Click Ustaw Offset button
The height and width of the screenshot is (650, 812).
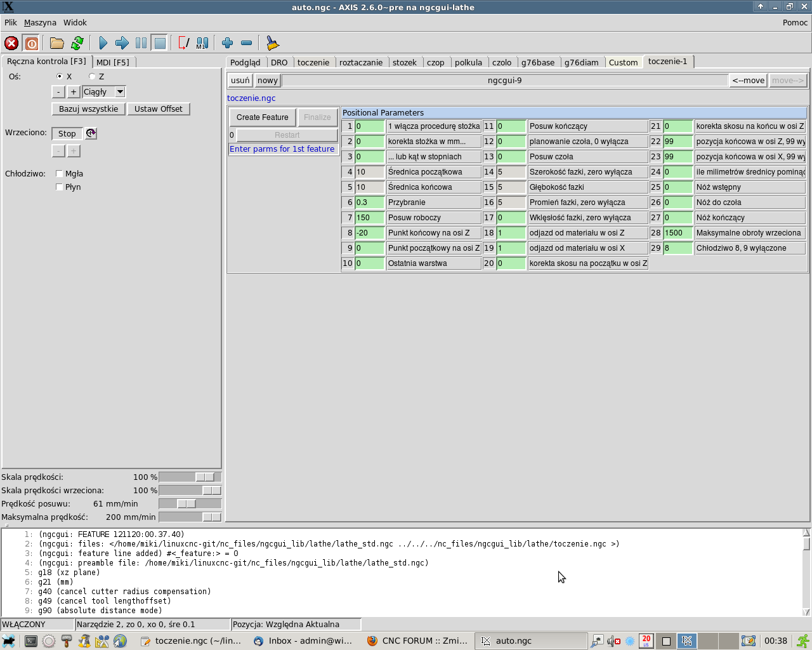coord(159,109)
